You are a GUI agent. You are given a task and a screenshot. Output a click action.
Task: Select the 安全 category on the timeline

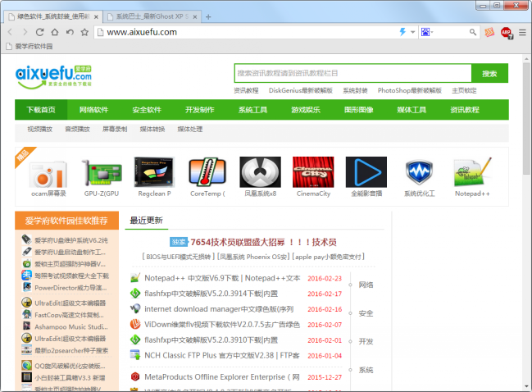(x=366, y=313)
